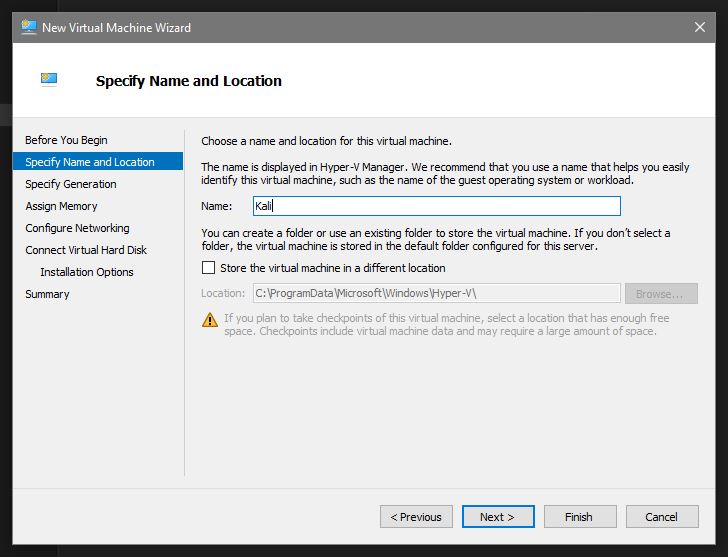Click the yellow warning icon near checkpoint note
Image resolution: width=728 pixels, height=557 pixels.
(x=209, y=320)
